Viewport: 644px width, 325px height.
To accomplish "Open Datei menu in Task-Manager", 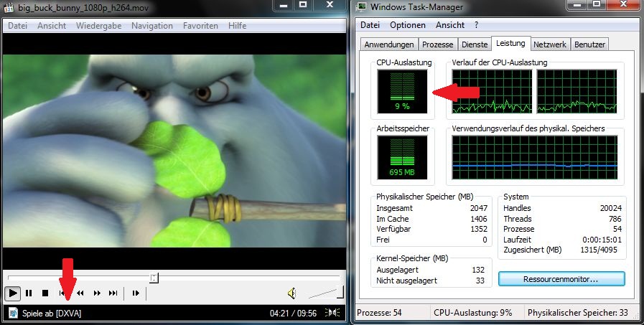I will click(370, 25).
